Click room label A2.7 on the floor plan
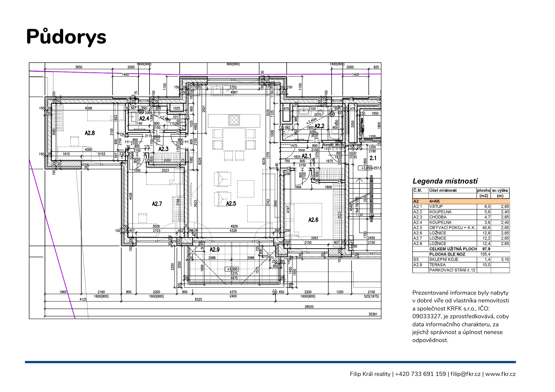This screenshot has width=555, height=392. 157,204
